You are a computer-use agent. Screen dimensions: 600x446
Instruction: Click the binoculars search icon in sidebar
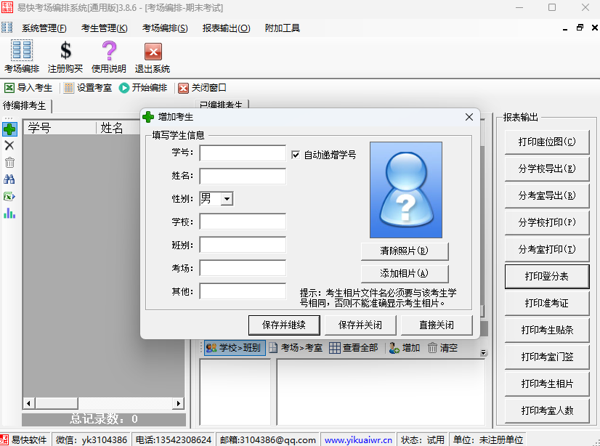[10, 179]
